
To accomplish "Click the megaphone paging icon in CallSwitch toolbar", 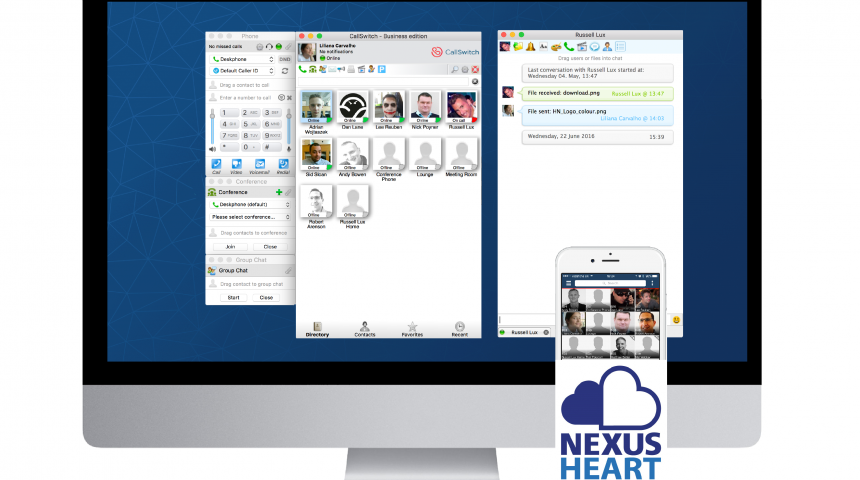I will pyautogui.click(x=341, y=69).
